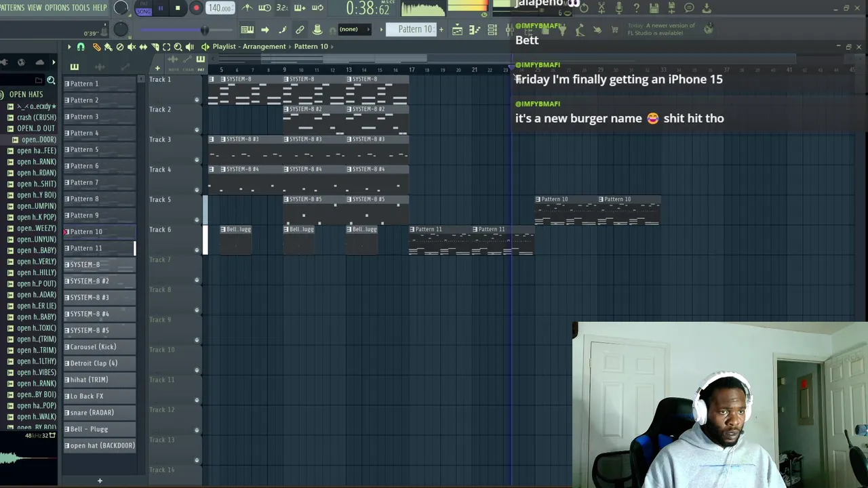Screen dimensions: 868x488
Task: Select the Delete tool in playlist
Action: tap(119, 47)
